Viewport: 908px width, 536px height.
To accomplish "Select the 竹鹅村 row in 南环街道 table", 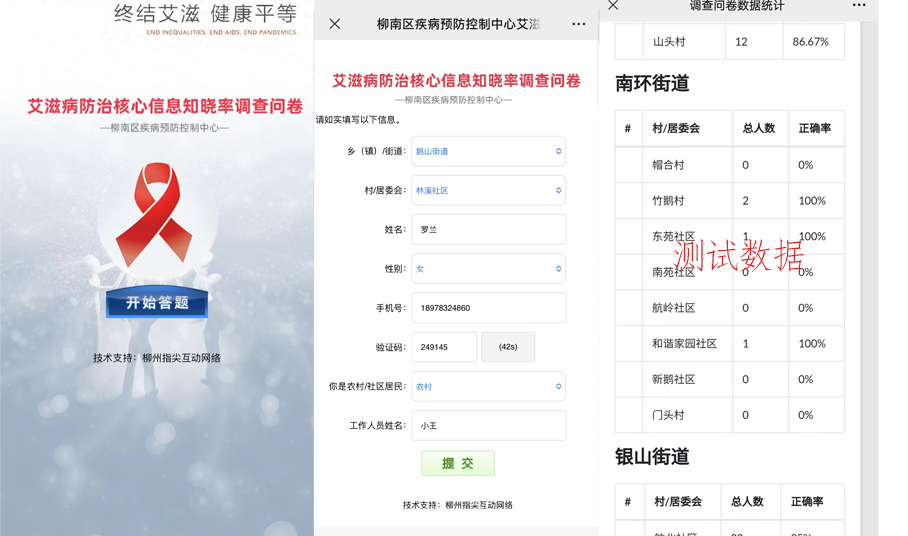I will (730, 201).
